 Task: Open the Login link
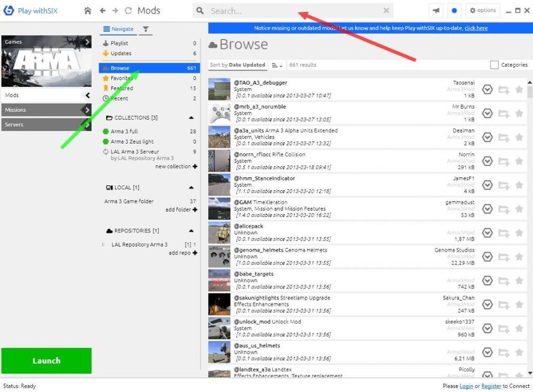point(466,386)
